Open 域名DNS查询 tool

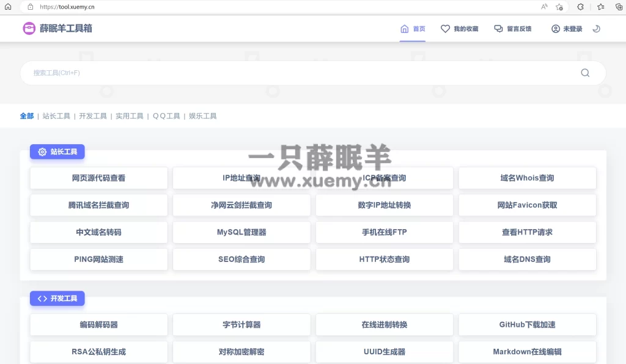tap(528, 259)
